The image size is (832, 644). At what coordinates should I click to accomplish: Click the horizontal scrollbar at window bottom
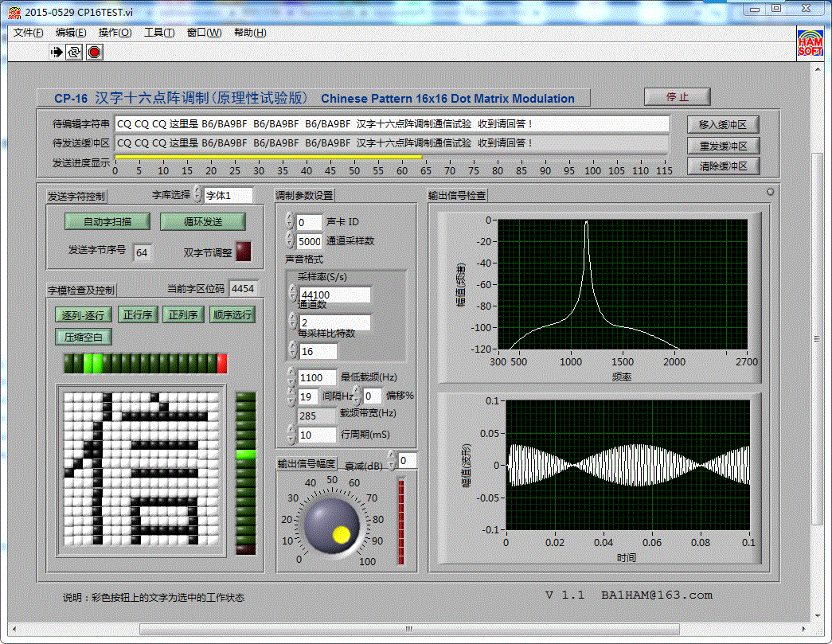[x=408, y=629]
